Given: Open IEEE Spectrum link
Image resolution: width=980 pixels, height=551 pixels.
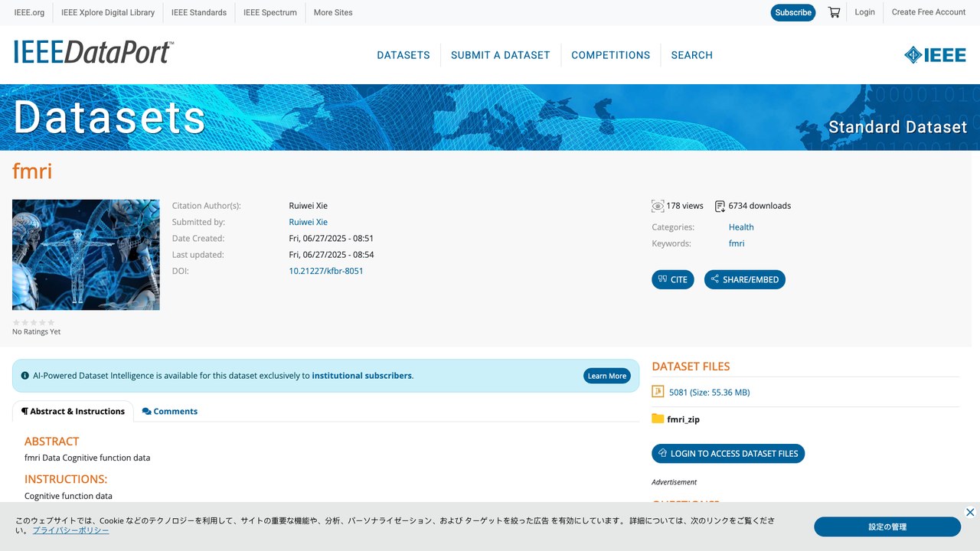Looking at the screenshot, I should pos(270,12).
